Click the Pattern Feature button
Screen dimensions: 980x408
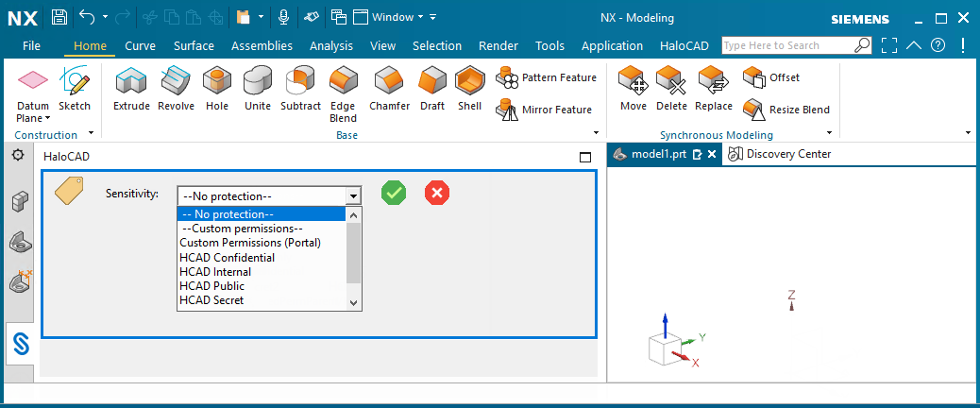coord(547,77)
